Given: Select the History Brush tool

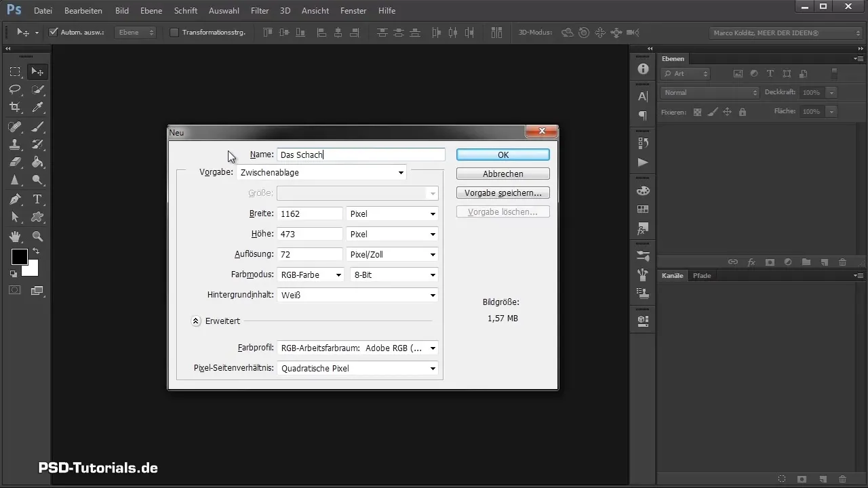Looking at the screenshot, I should (x=38, y=144).
